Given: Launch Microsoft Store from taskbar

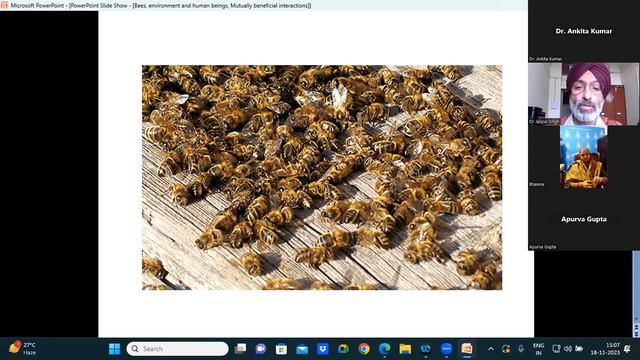Looking at the screenshot, I should click(x=281, y=349).
